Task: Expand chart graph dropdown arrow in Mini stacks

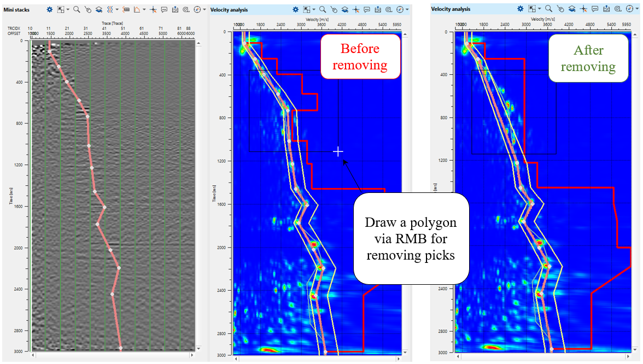Action: (144, 9)
